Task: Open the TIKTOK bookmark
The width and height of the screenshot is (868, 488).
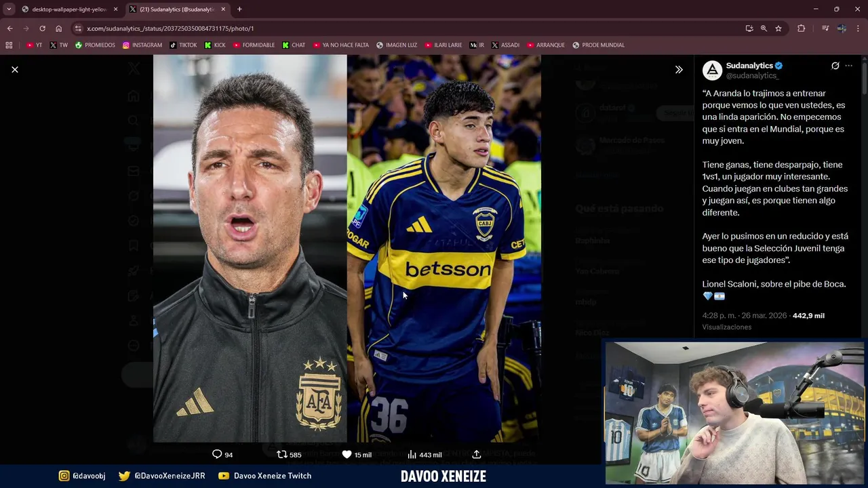Action: pyautogui.click(x=183, y=45)
